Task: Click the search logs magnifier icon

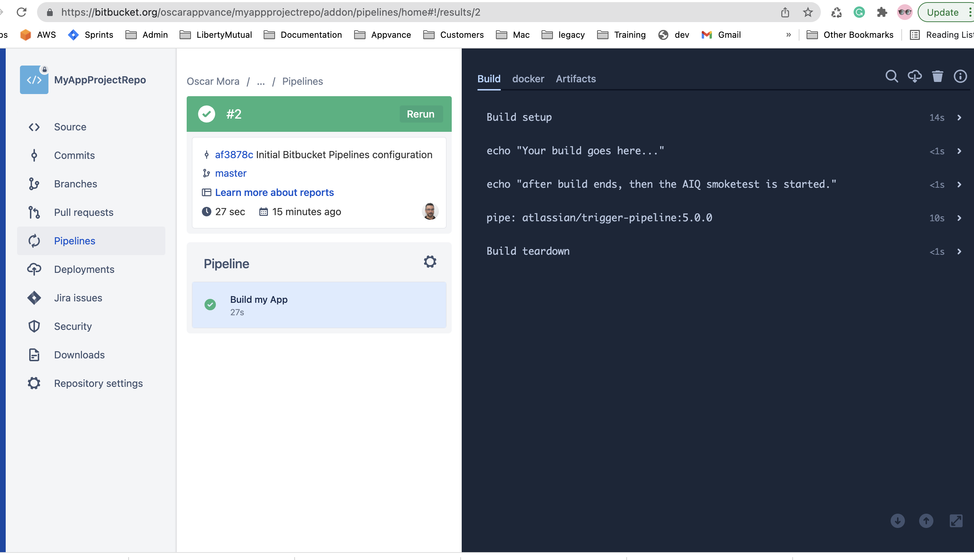Action: (x=892, y=76)
